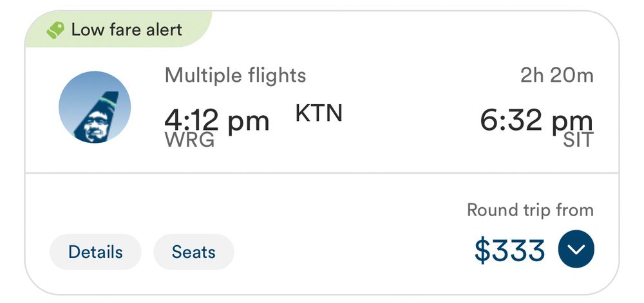Expand fare options with the chevron button
Viewport: 644px width, 303px height.
(576, 249)
